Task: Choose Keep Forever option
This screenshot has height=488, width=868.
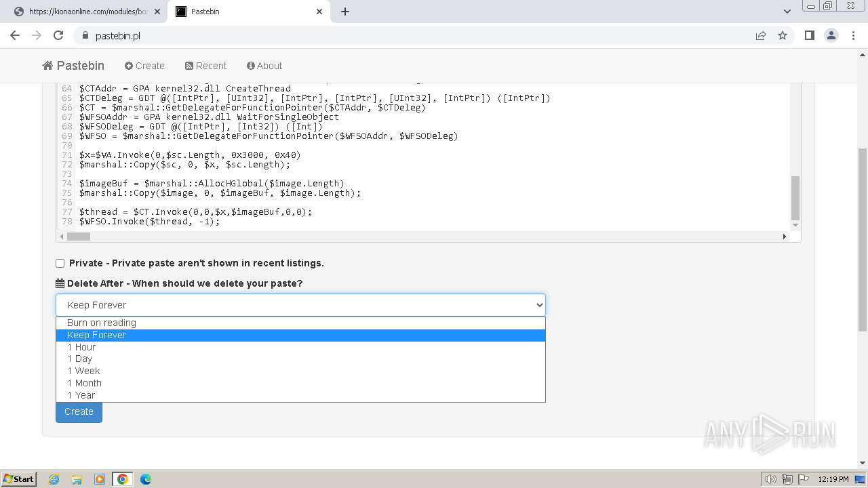Action: [x=300, y=335]
